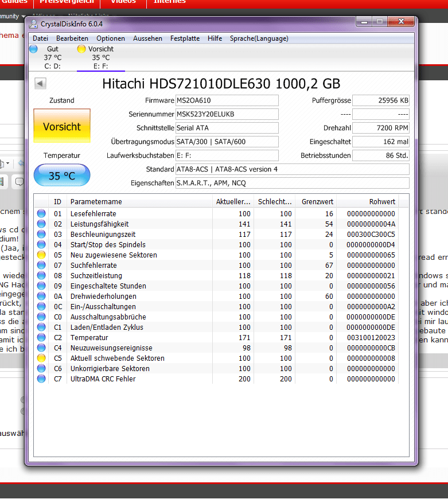Click the blue status icon for Ausschaltungsabbrüche
448x503 pixels.
point(41,317)
